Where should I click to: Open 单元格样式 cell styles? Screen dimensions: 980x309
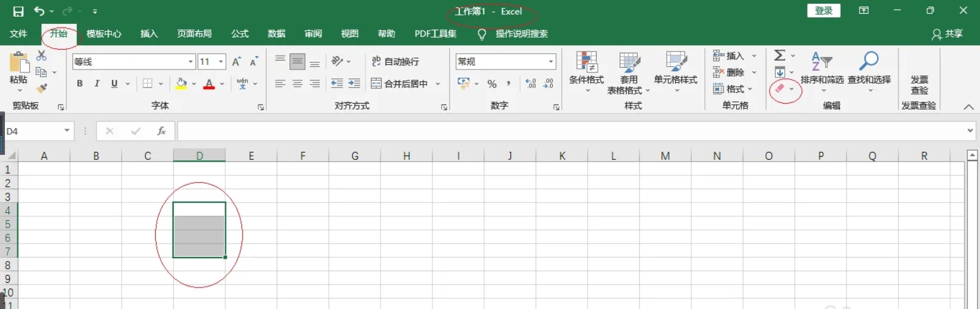pyautogui.click(x=676, y=72)
